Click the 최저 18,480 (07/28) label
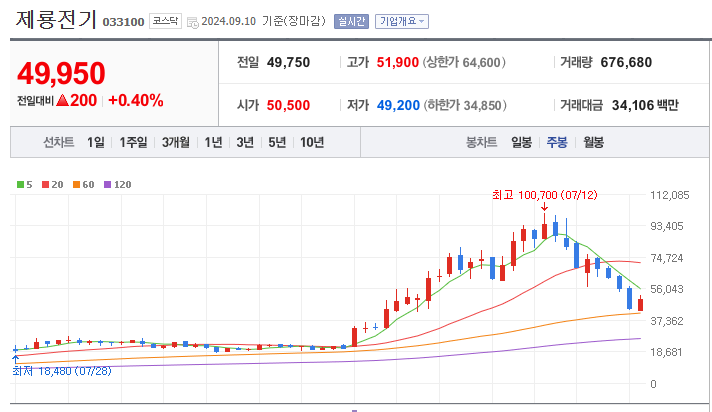 (62, 371)
